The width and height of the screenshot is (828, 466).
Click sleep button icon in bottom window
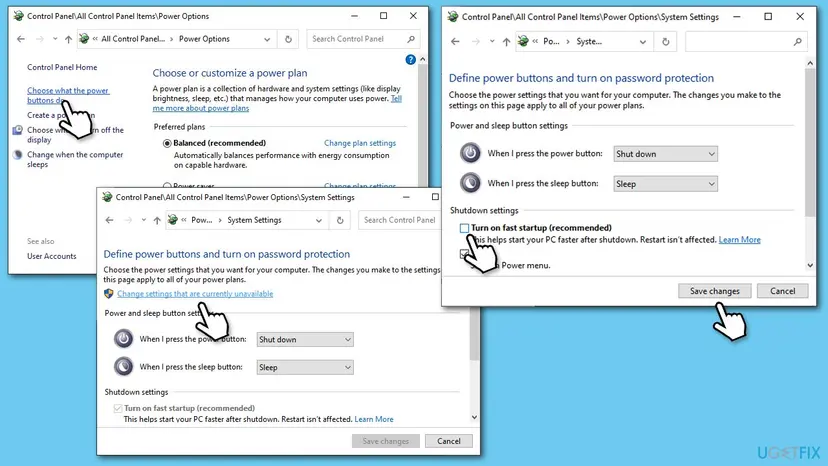pos(124,366)
